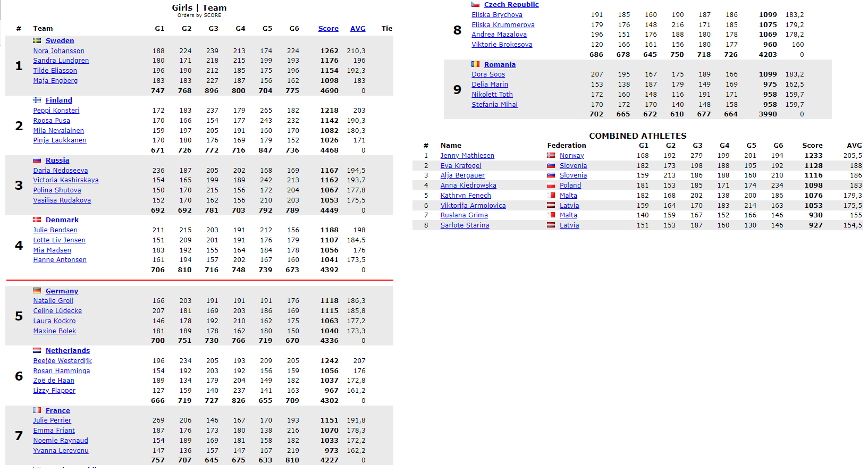The height and width of the screenshot is (472, 868).
Task: Click Norway flag beside Jenny Mathiesen
Action: tap(551, 156)
